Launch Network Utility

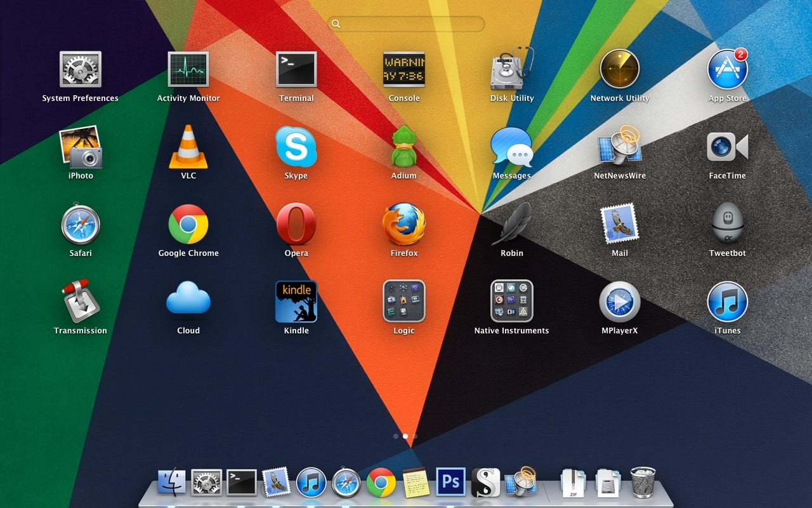click(x=620, y=69)
